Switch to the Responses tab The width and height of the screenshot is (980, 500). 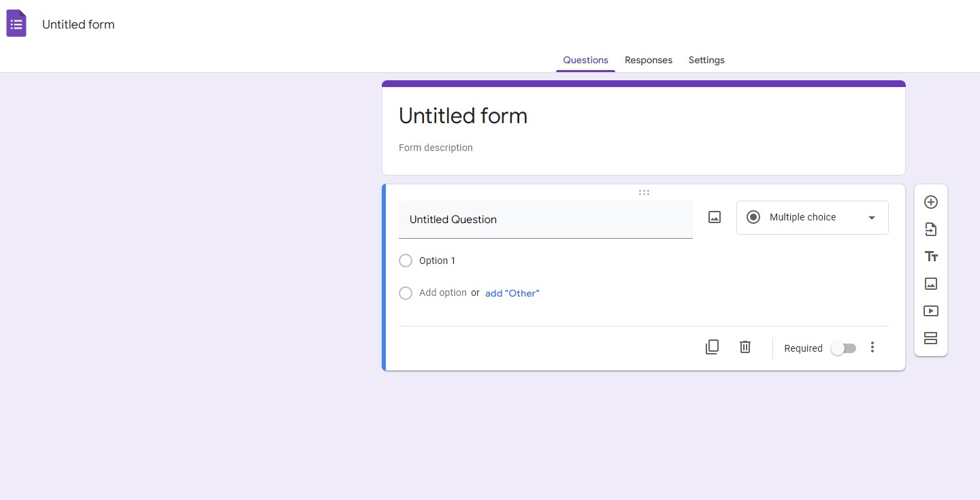coord(648,60)
